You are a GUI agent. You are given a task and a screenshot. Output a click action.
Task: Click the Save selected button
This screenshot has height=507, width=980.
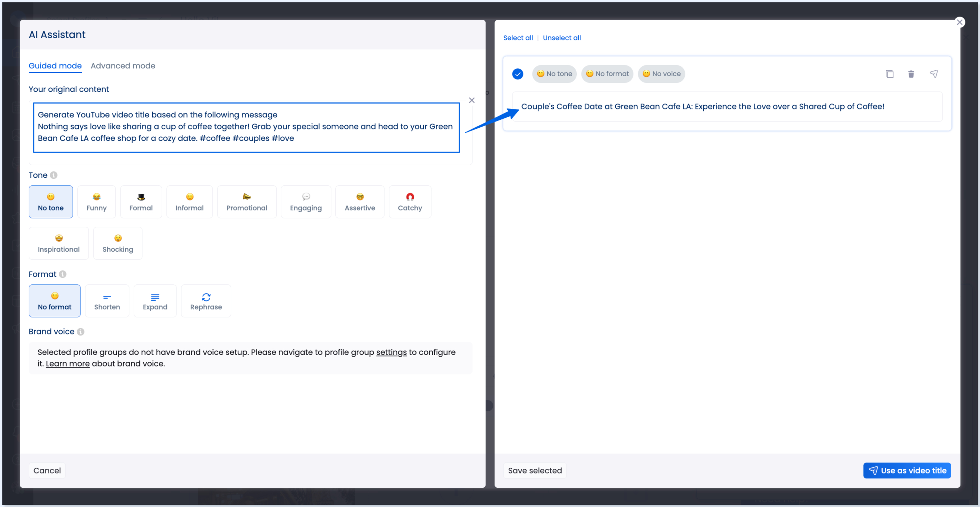(x=535, y=470)
